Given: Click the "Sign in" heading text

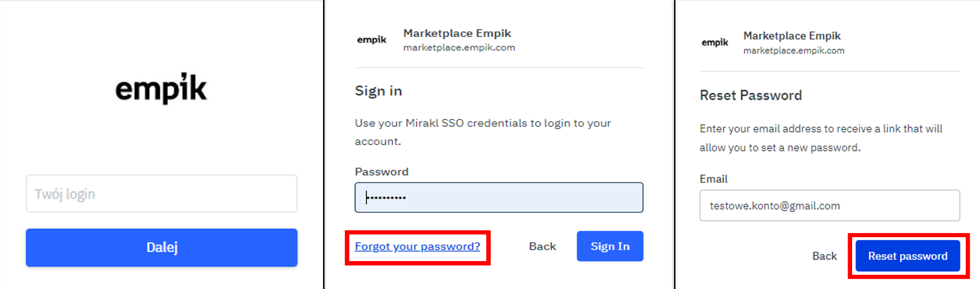Looking at the screenshot, I should 378,91.
